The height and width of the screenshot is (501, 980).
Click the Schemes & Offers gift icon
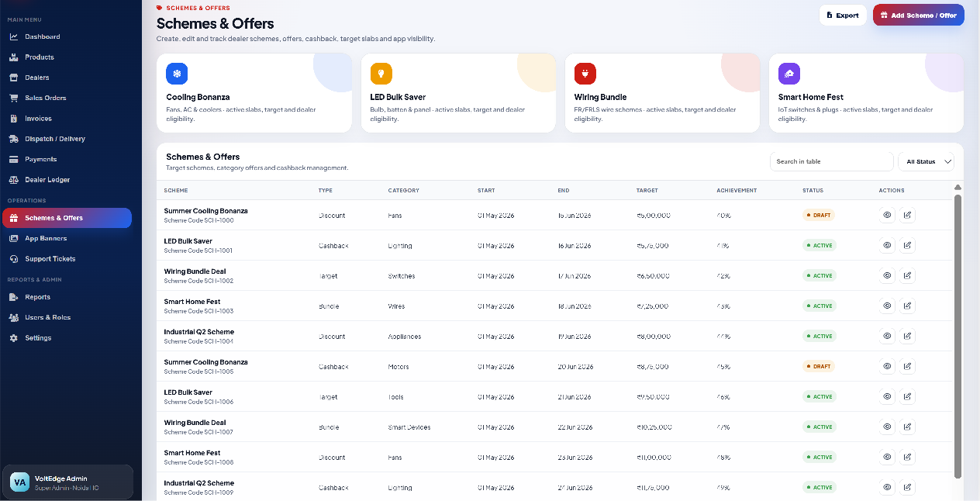13,218
